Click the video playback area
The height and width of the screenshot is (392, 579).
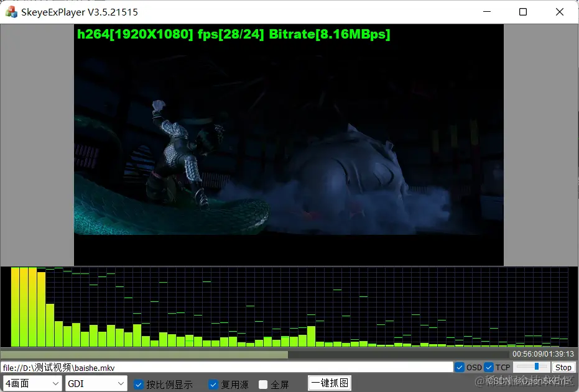pos(289,145)
